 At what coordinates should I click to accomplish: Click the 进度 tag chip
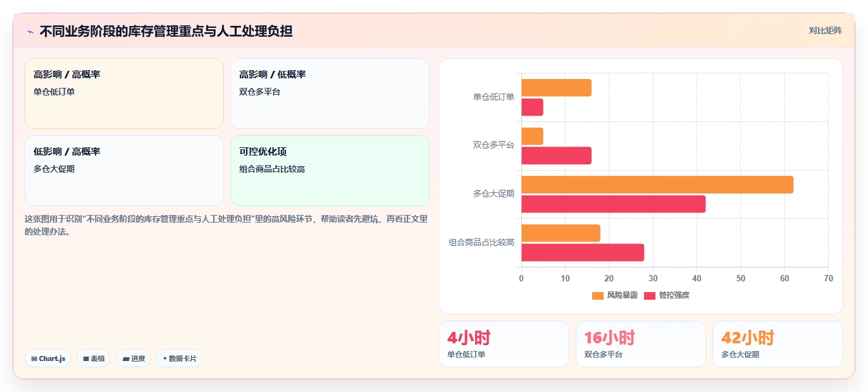tap(133, 358)
